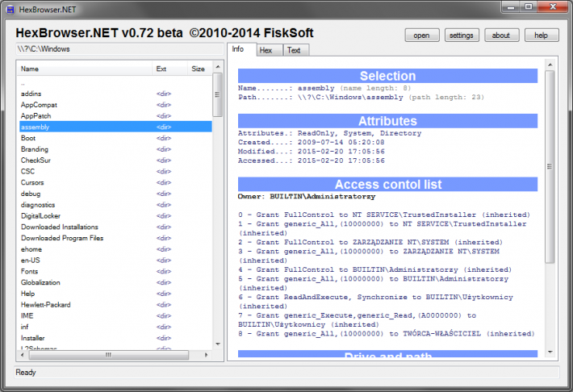Viewport: 573px width, 392px height.
Task: Select the AppCompat folder
Action: 115,105
